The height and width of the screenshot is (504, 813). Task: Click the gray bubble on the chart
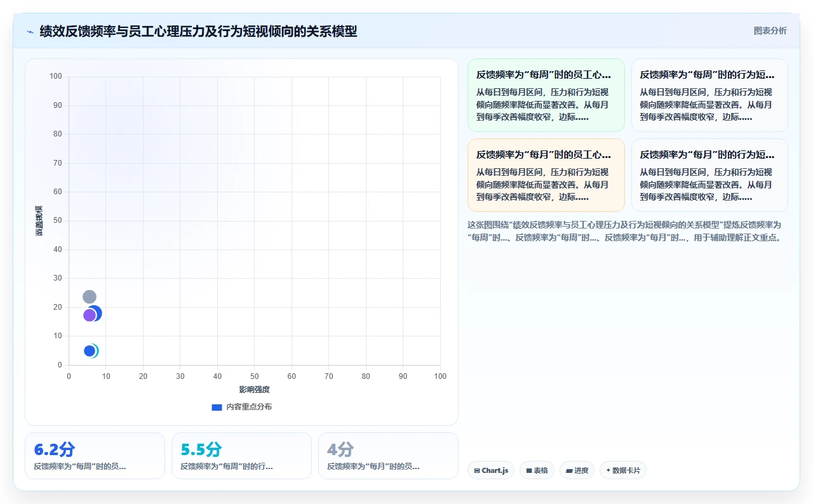[90, 297]
